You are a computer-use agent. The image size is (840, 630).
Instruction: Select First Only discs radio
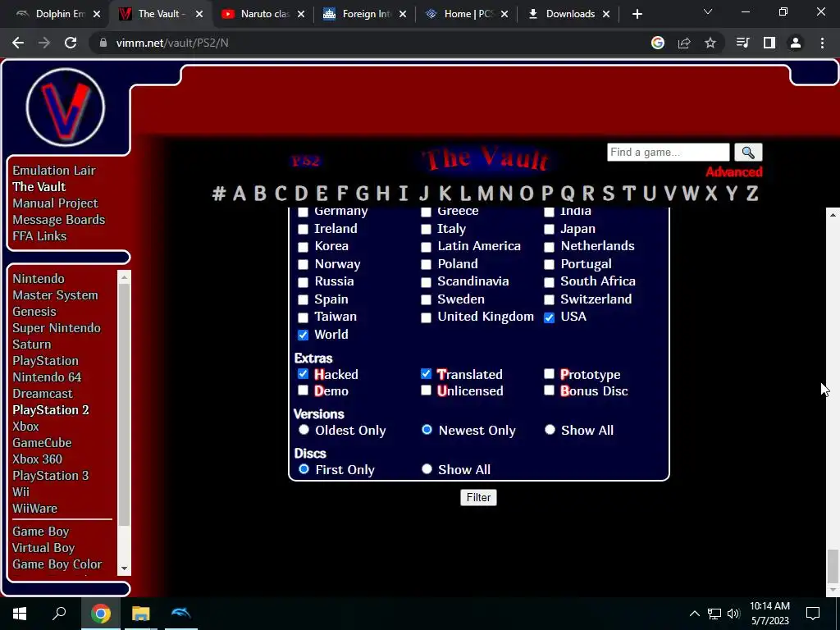point(304,469)
